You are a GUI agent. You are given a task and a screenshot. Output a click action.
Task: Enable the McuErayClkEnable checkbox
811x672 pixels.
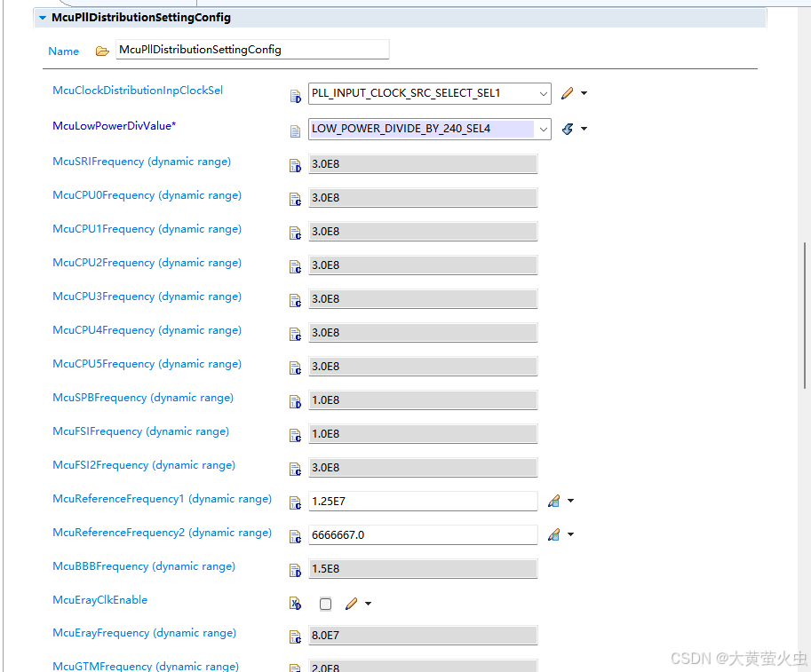tap(325, 604)
